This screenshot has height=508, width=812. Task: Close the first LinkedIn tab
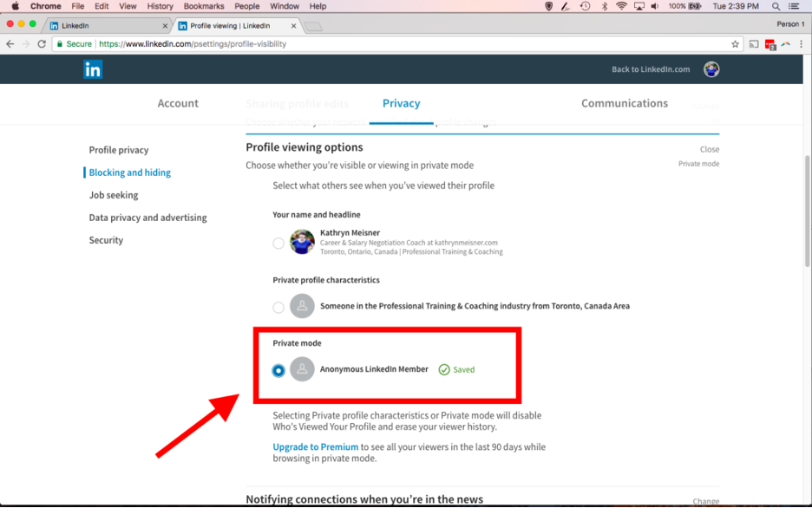165,25
